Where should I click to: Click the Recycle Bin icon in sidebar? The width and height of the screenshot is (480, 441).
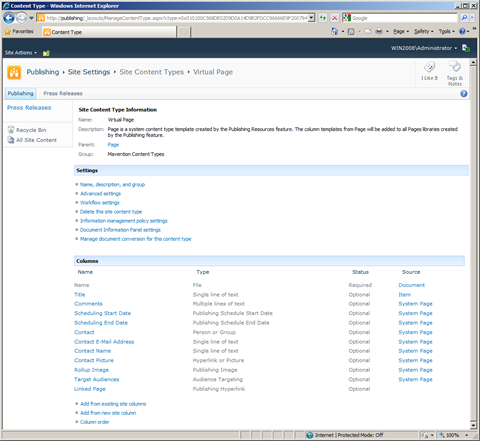[11, 130]
